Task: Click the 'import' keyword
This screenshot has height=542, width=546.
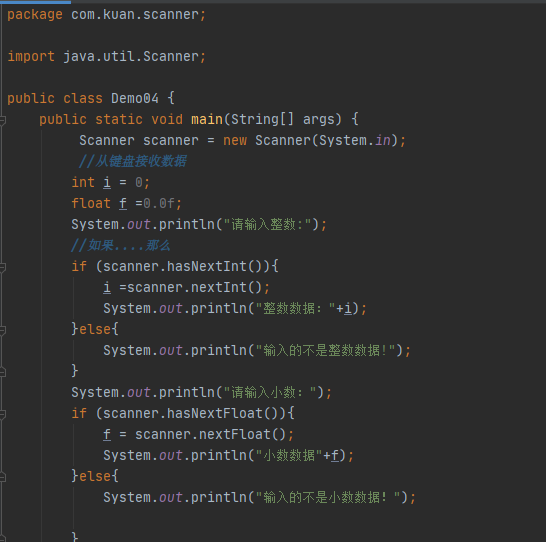Action: (x=31, y=56)
